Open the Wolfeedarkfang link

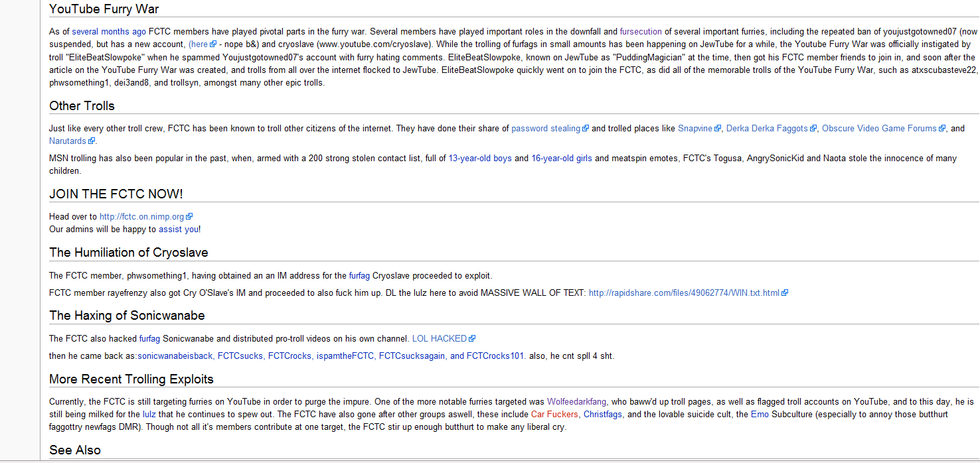[577, 402]
